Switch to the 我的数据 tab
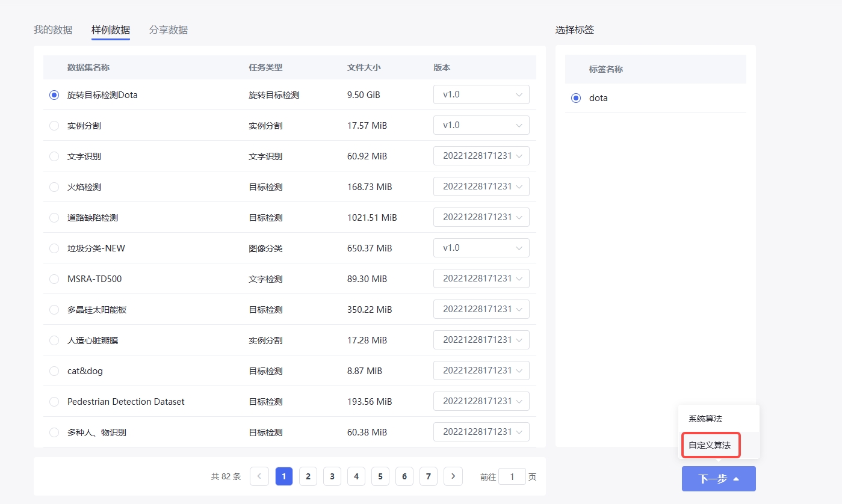Viewport: 842px width, 504px height. coord(53,30)
